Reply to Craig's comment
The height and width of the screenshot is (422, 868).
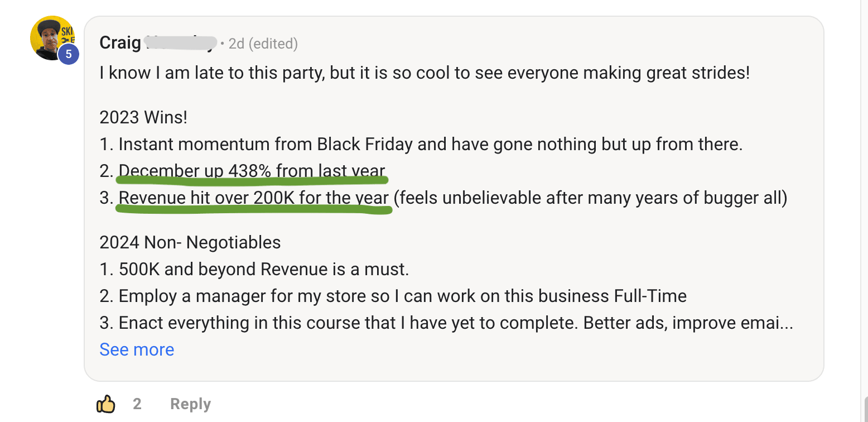tap(190, 404)
